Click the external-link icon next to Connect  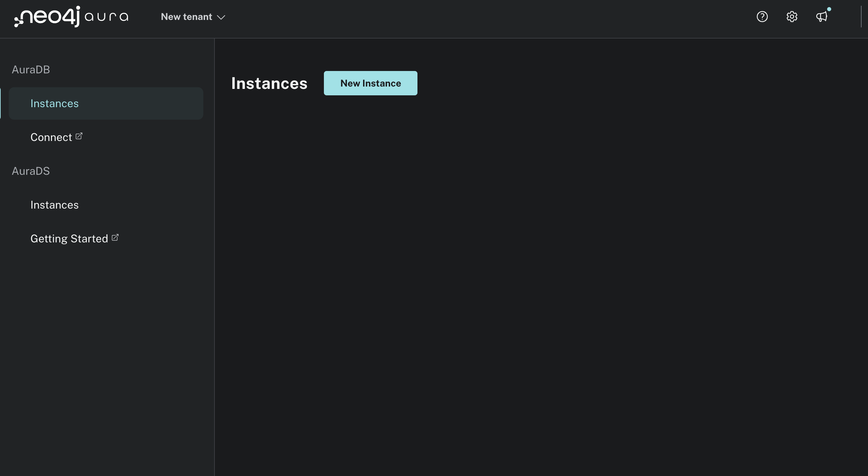click(x=79, y=136)
